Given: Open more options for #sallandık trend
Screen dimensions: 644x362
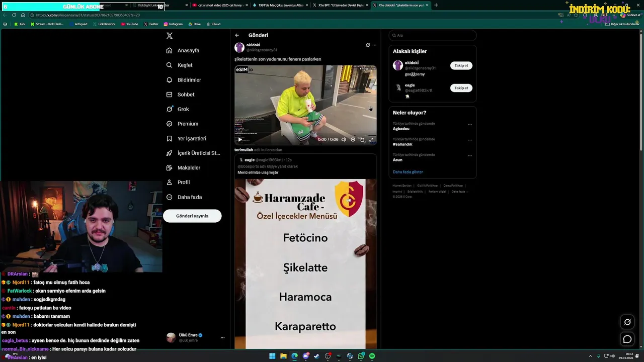Looking at the screenshot, I should click(x=470, y=140).
